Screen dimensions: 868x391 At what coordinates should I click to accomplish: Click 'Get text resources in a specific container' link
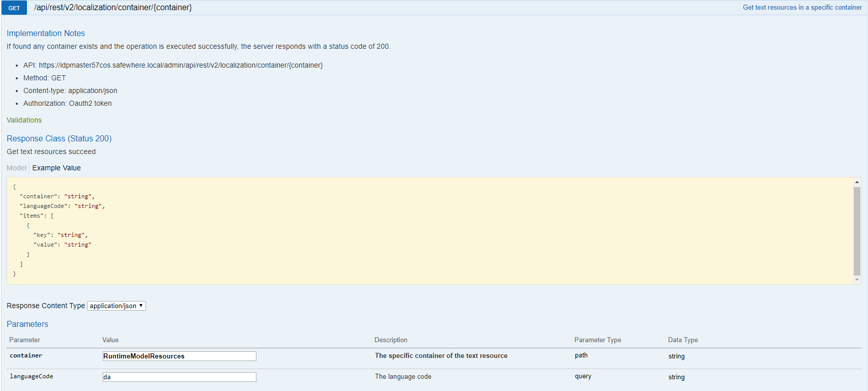[x=802, y=8]
